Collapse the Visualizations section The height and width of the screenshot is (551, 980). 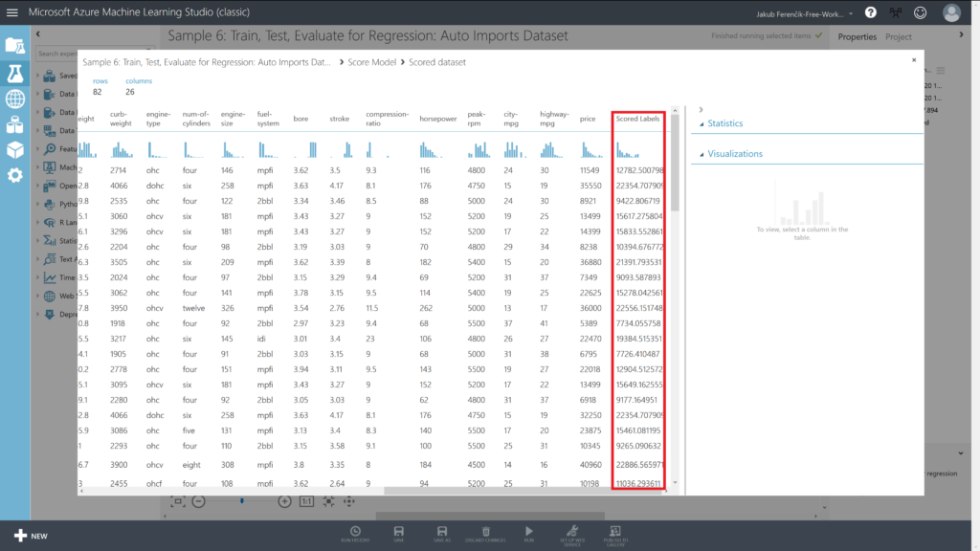[x=702, y=154]
